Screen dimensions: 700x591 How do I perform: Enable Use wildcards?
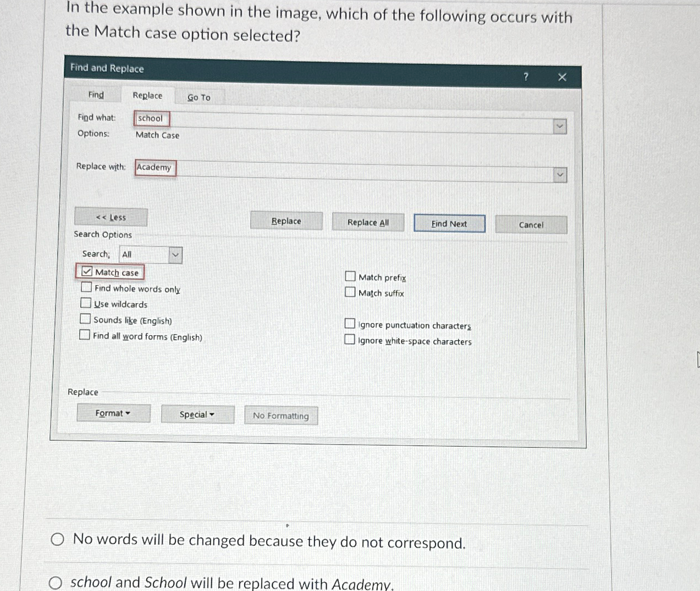[x=86, y=303]
